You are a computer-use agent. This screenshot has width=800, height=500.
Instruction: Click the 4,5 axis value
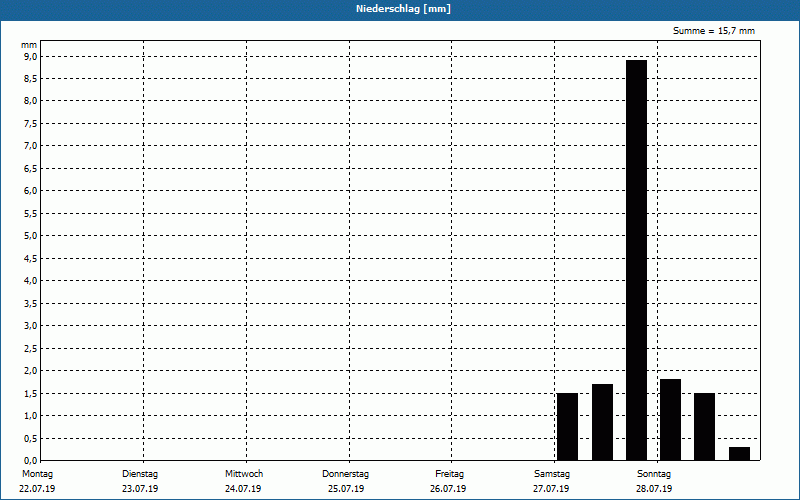coord(31,258)
